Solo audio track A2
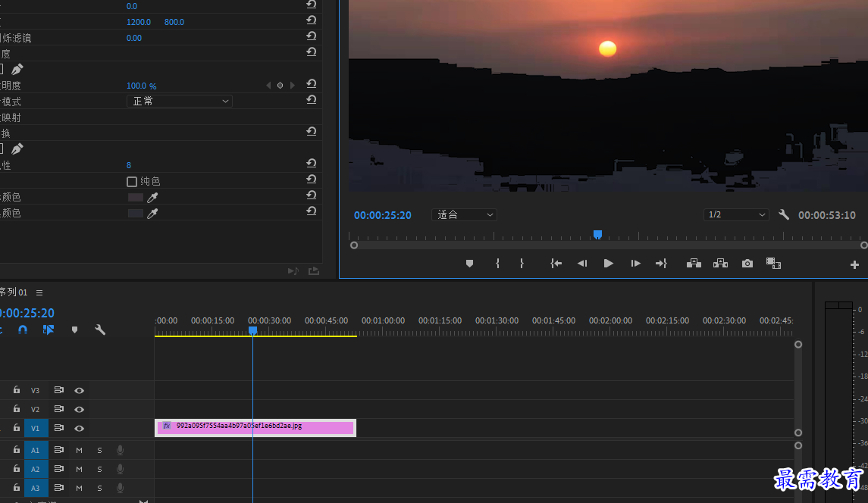 99,469
